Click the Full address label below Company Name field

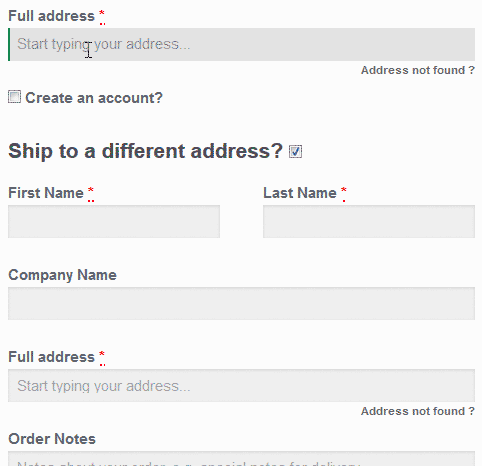(x=52, y=357)
